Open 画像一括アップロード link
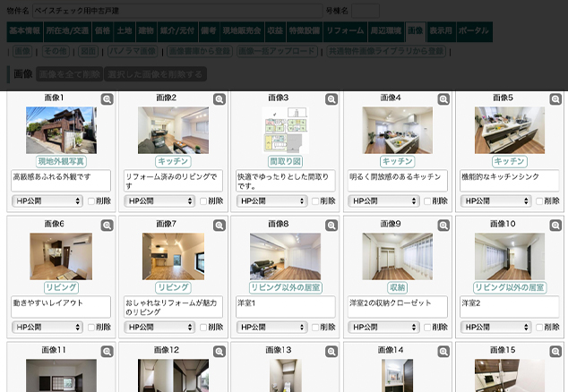The height and width of the screenshot is (392, 568). (277, 51)
